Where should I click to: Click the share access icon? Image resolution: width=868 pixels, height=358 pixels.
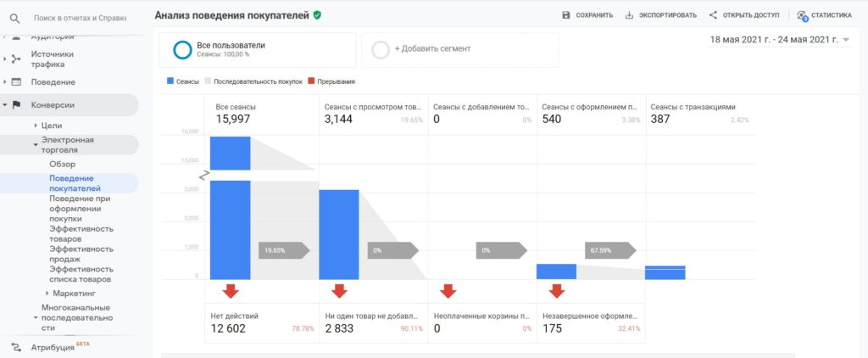pos(713,15)
